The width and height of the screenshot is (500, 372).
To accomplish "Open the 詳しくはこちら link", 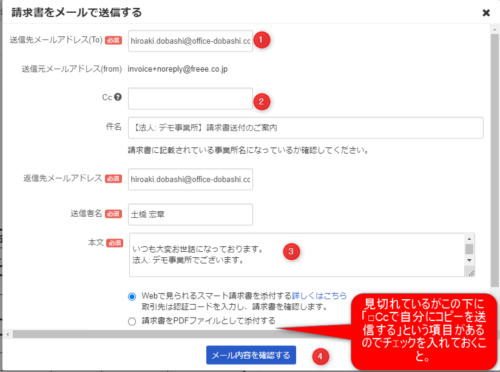I will point(319,296).
